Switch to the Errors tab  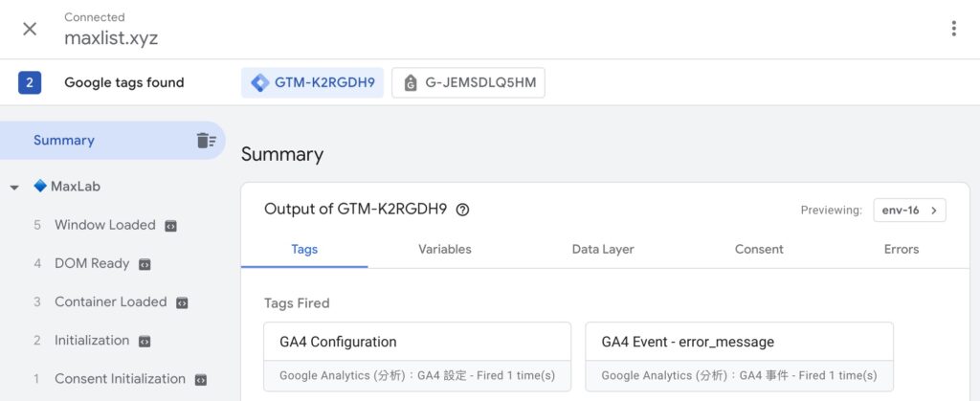click(902, 249)
